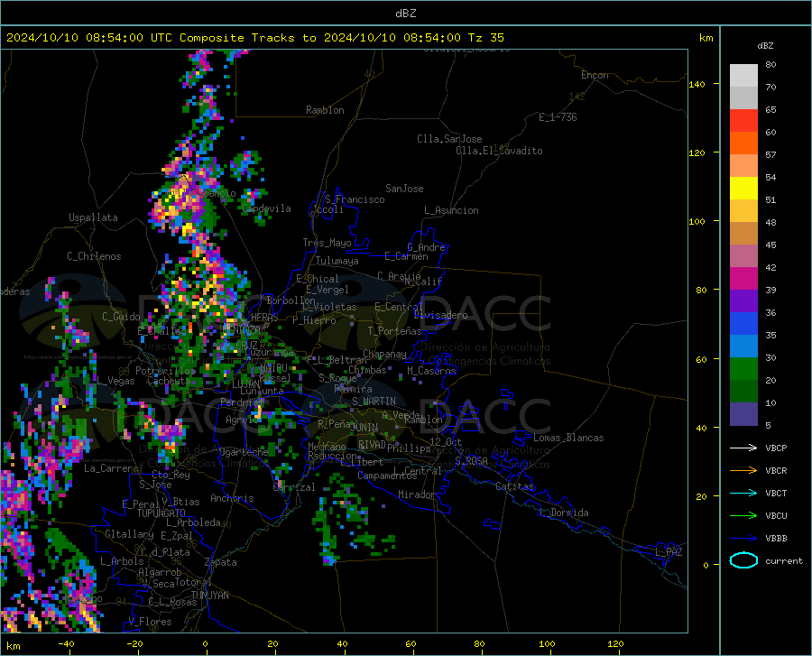
Task: Click the 'Gltallary' label
Action: [x=129, y=534]
